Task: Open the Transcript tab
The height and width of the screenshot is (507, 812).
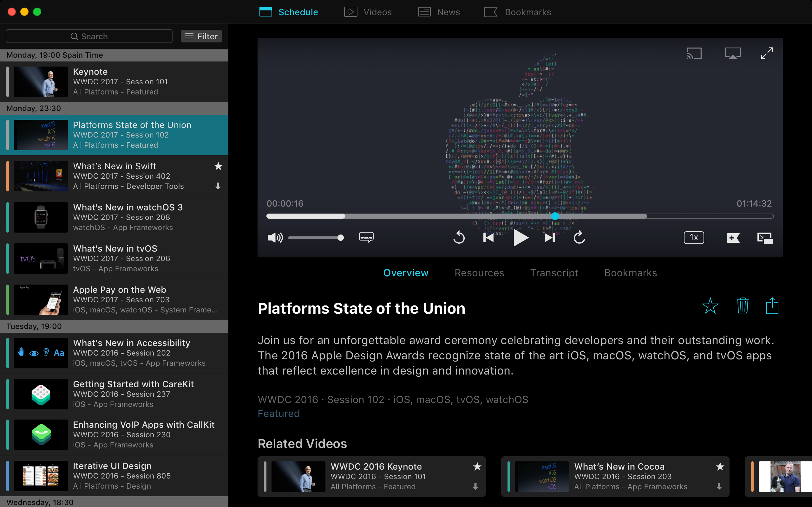Action: click(554, 273)
